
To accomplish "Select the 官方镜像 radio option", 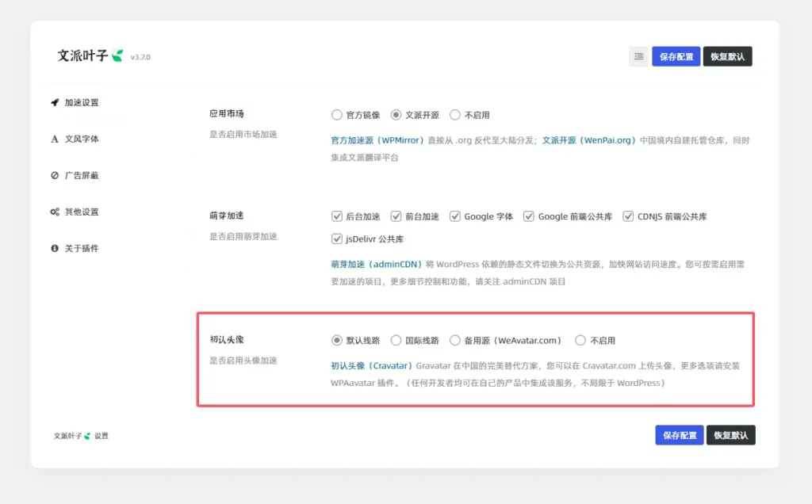I will coord(337,115).
